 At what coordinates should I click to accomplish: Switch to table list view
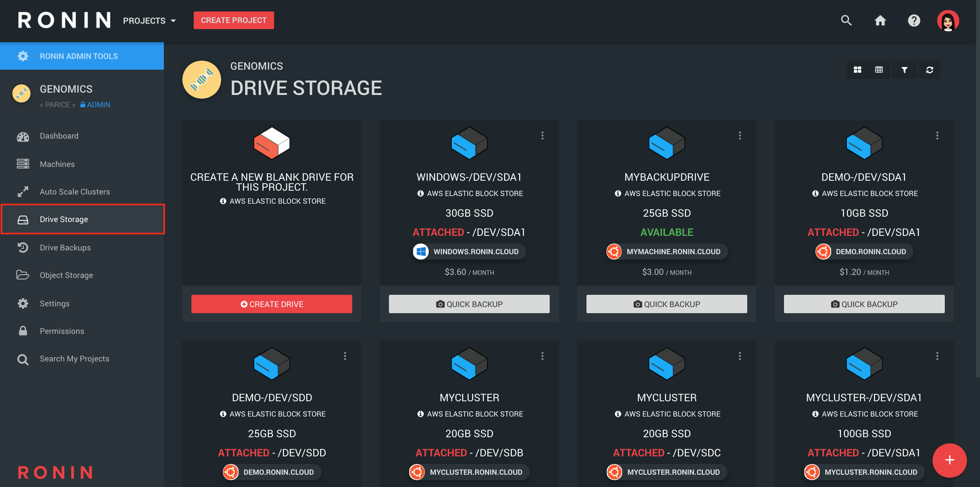879,70
